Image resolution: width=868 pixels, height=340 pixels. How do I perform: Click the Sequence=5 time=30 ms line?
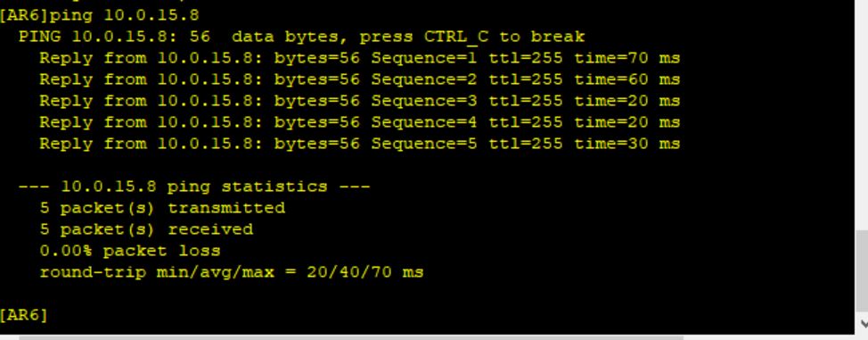tap(360, 144)
